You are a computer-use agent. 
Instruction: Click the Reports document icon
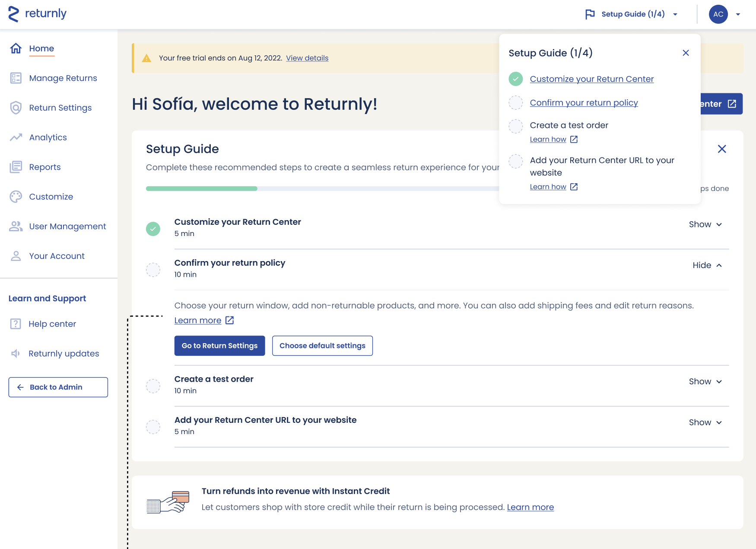pos(16,167)
